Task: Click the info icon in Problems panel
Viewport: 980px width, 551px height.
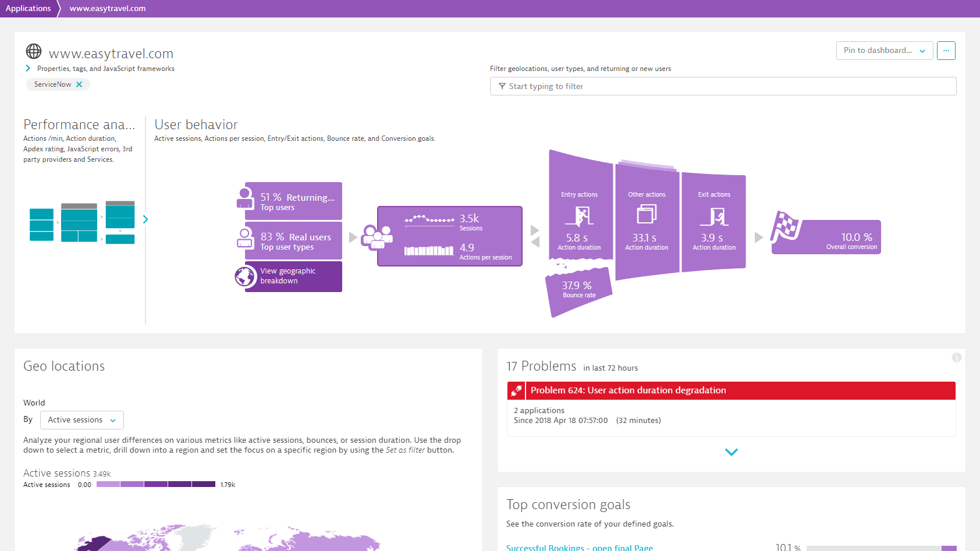Action: (x=956, y=357)
